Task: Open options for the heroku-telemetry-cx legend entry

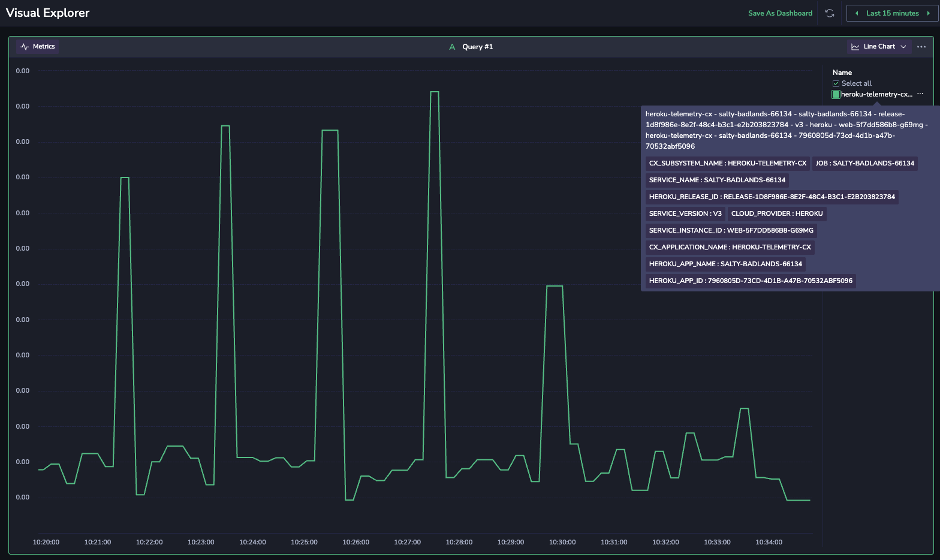Action: 920,94
